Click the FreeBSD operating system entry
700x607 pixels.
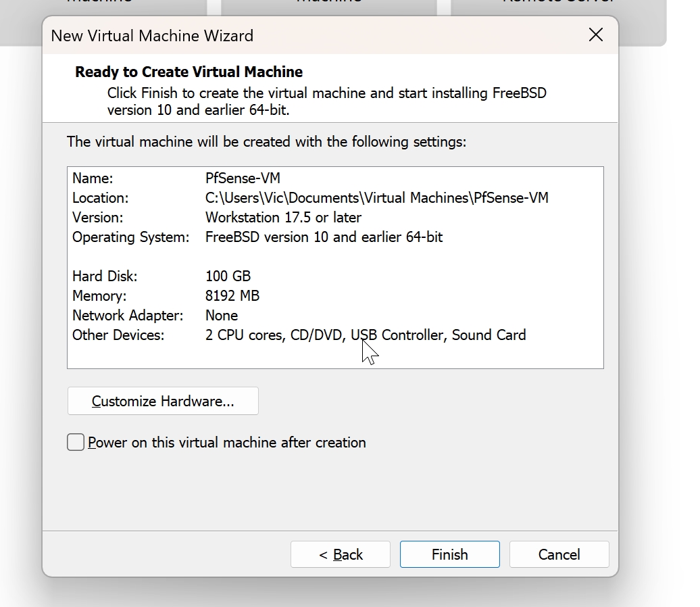[324, 237]
